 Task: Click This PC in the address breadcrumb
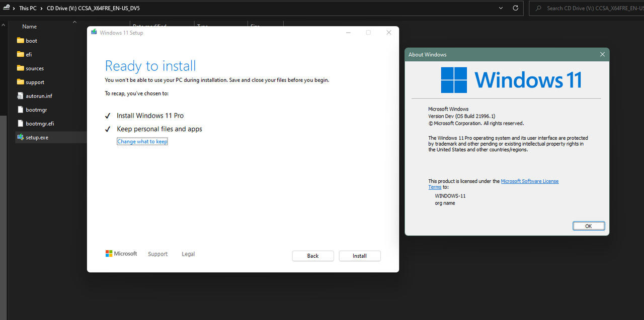tap(28, 8)
